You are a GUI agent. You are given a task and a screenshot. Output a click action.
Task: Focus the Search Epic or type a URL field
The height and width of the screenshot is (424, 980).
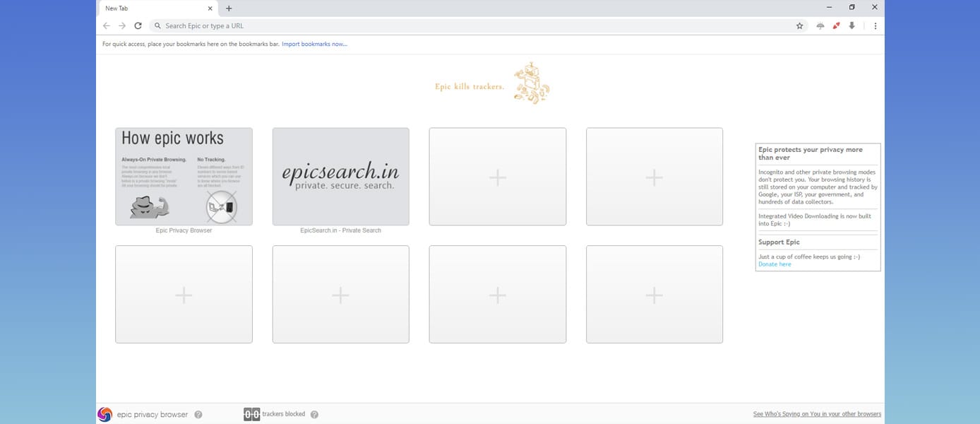point(478,25)
